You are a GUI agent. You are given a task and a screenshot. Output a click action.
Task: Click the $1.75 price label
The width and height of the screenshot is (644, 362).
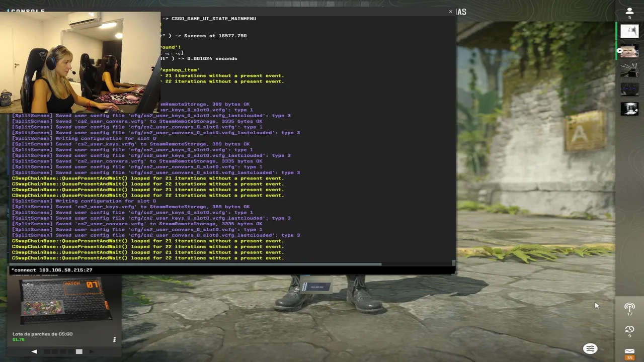pos(19,340)
